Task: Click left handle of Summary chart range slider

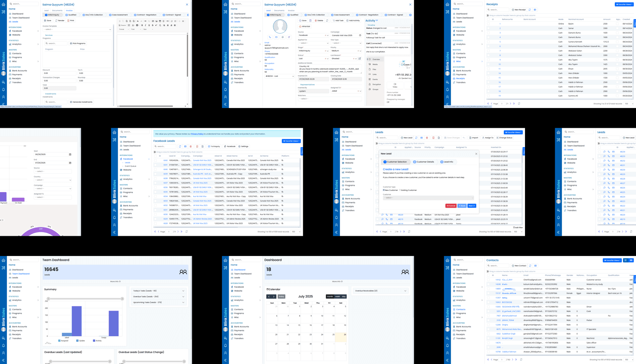Action: (x=48, y=299)
